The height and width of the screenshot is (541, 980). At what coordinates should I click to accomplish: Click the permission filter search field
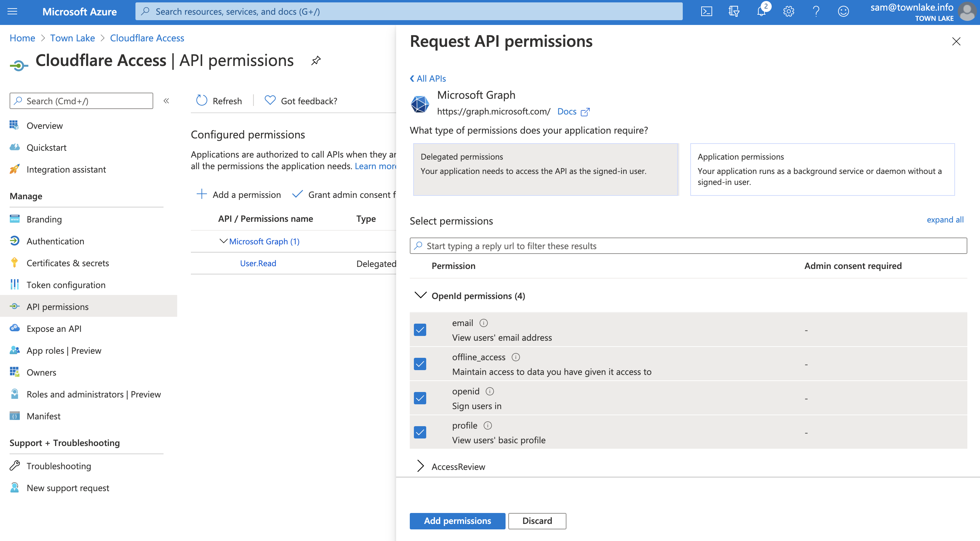(647, 246)
